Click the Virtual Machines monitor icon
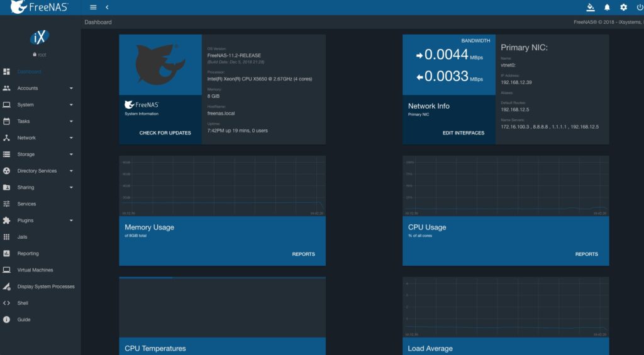This screenshot has width=644, height=355. pyautogui.click(x=6, y=270)
